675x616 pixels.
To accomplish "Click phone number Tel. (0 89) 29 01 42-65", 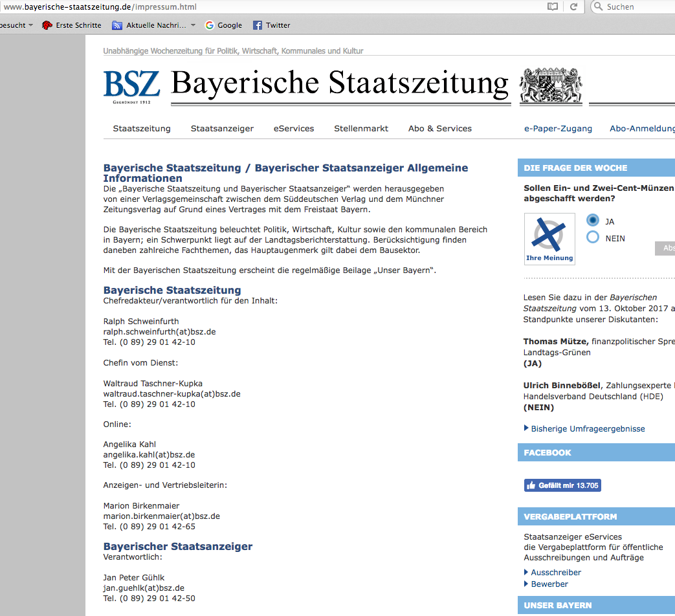I will point(149,527).
